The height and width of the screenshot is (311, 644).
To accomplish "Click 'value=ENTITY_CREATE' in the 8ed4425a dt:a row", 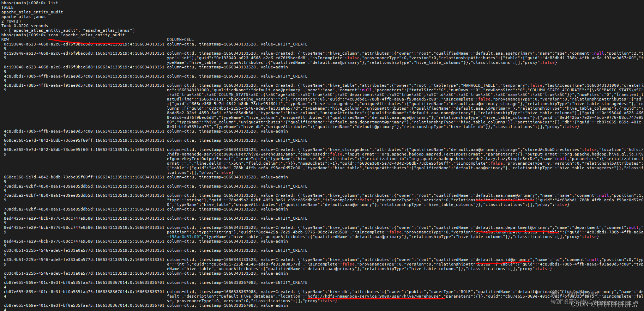I will (x=284, y=218).
